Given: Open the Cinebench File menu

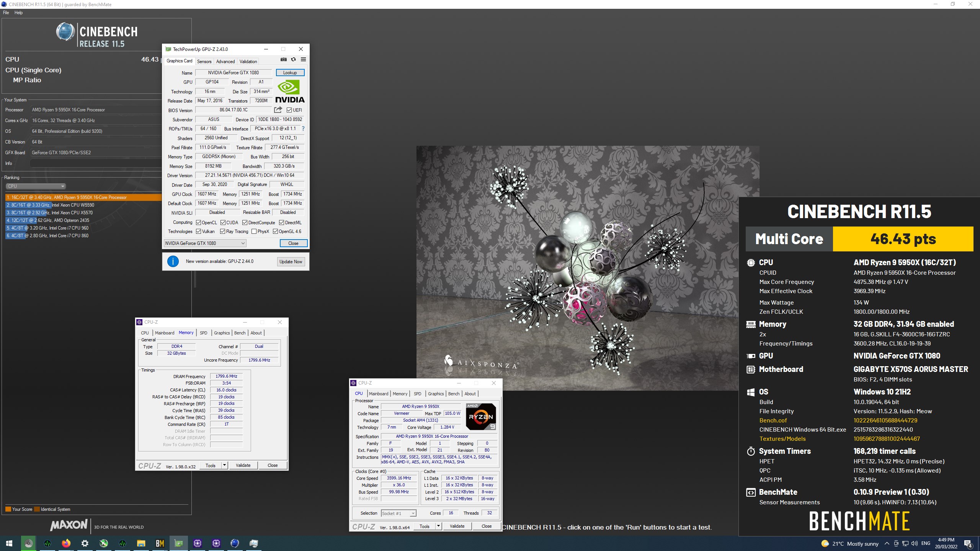Looking at the screenshot, I should [6, 13].
